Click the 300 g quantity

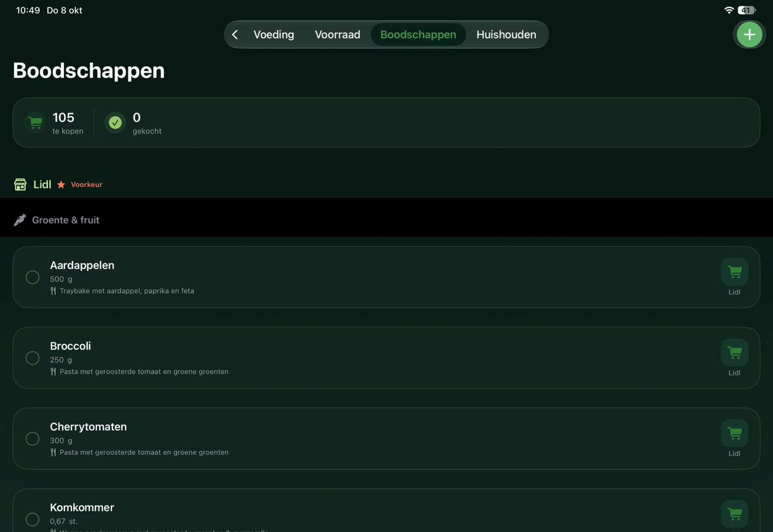pos(61,440)
